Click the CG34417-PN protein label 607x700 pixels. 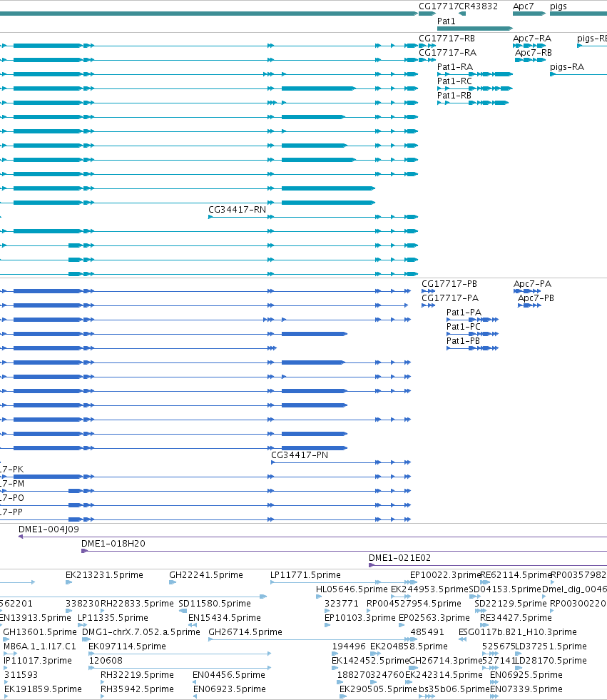tap(300, 455)
